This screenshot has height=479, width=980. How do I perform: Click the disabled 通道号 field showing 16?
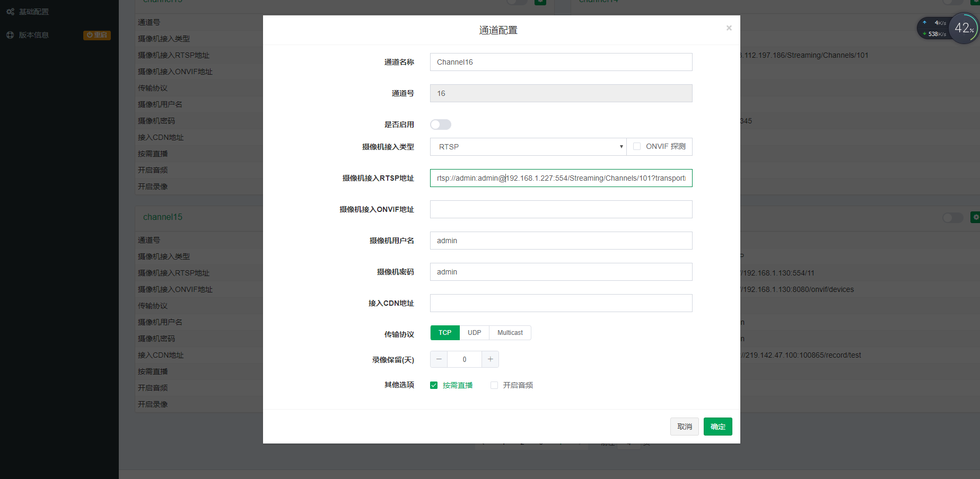pyautogui.click(x=561, y=93)
